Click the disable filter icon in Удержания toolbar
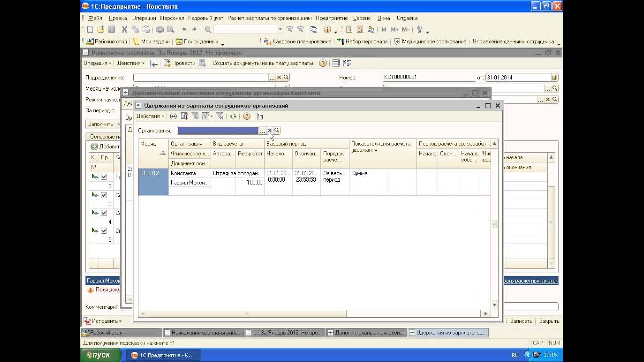The width and height of the screenshot is (644, 362). point(220,116)
